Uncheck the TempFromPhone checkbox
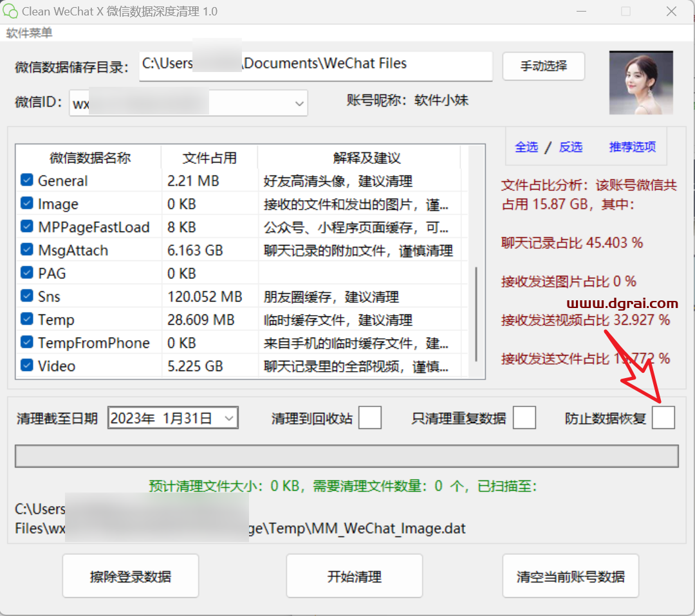 [27, 341]
